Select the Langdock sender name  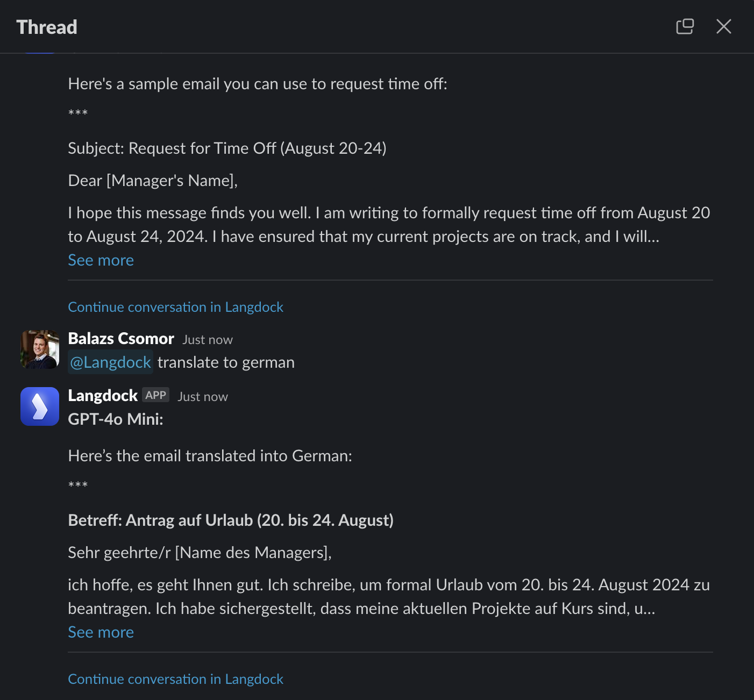point(103,396)
